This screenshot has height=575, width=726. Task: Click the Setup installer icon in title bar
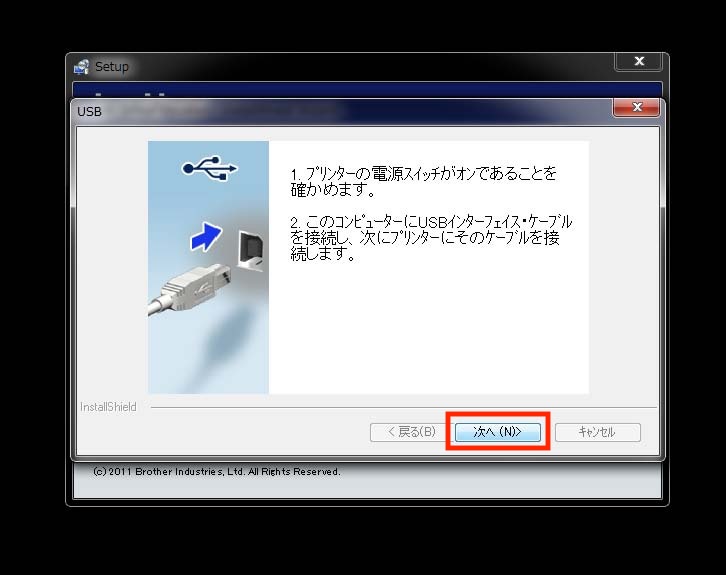[82, 67]
